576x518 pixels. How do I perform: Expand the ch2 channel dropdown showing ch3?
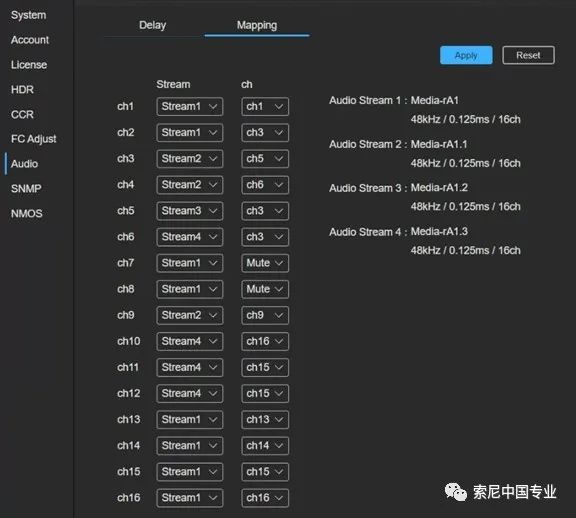point(265,133)
